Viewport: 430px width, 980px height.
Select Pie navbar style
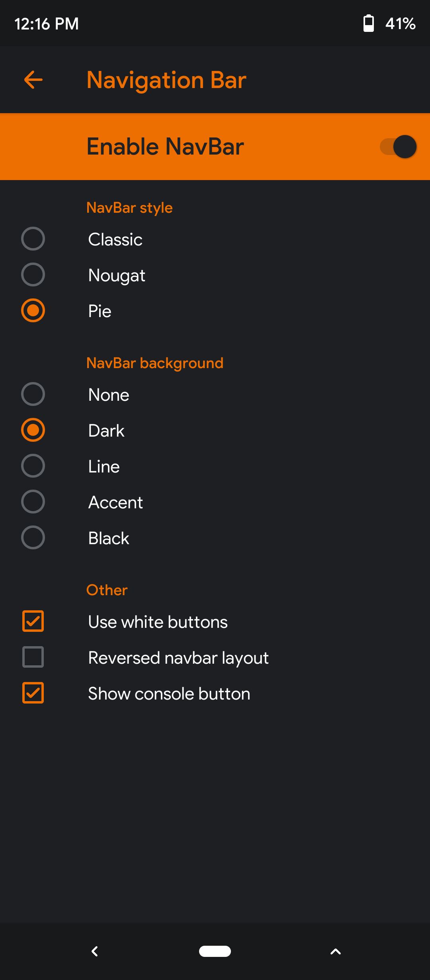pyautogui.click(x=33, y=311)
